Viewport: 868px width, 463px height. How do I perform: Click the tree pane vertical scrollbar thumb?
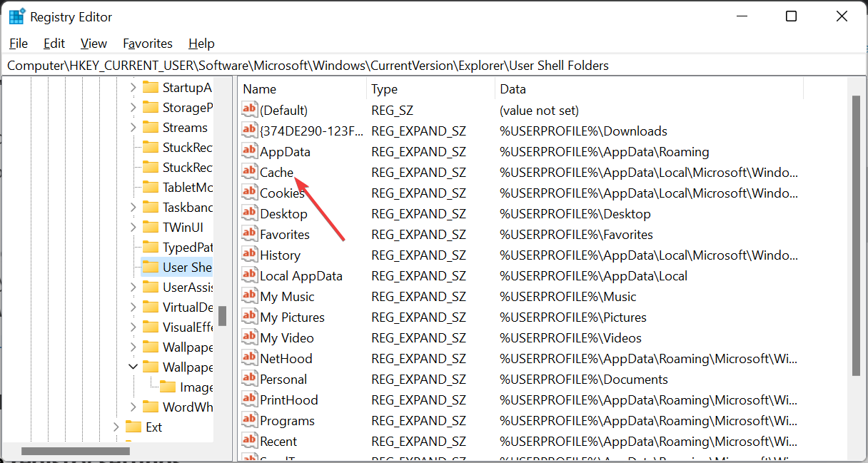point(222,315)
